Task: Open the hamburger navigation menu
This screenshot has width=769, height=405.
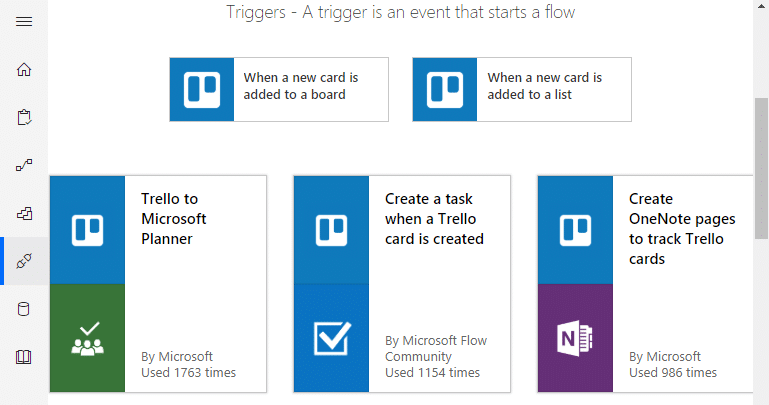Action: point(24,22)
